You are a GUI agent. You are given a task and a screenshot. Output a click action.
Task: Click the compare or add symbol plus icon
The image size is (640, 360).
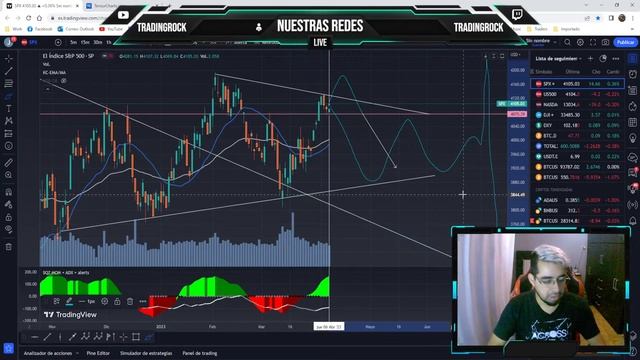coord(58,42)
